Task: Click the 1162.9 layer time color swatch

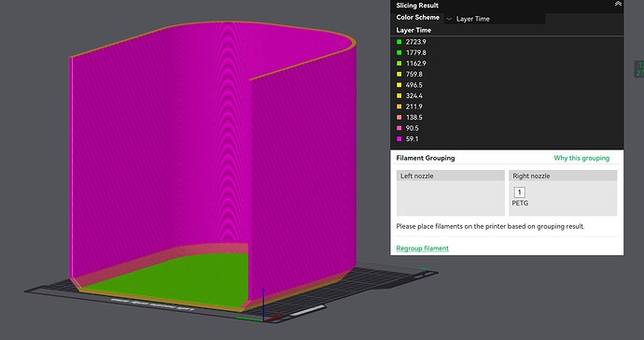Action: click(399, 64)
